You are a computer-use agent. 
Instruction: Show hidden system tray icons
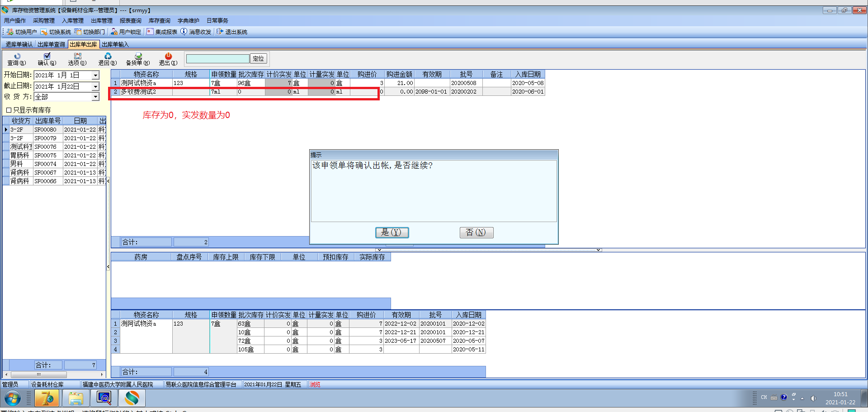pos(802,398)
